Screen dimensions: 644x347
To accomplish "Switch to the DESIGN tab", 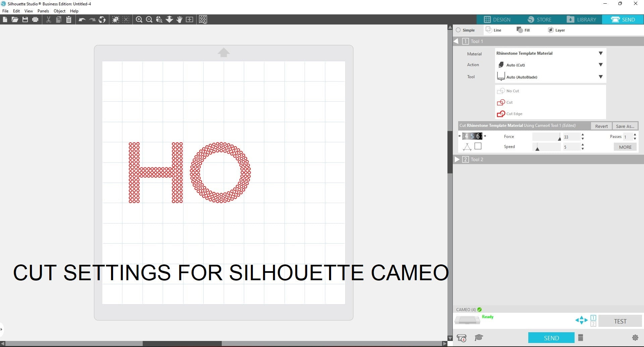I will (497, 19).
